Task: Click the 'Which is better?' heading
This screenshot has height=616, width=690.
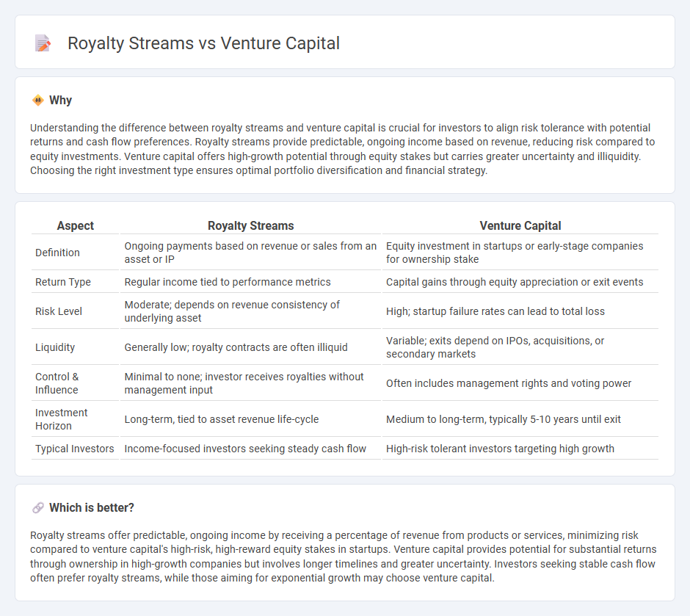Action: pos(92,508)
